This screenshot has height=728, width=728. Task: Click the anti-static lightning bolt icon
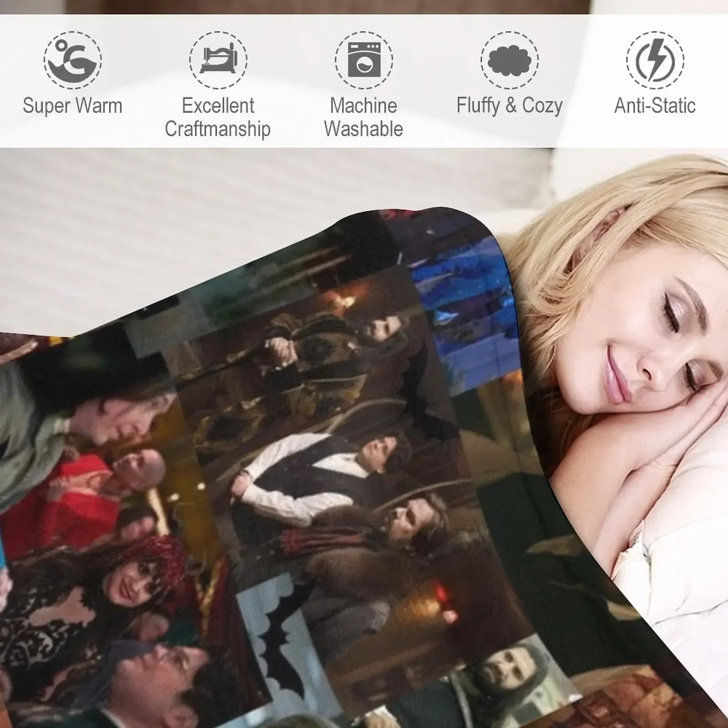click(x=655, y=60)
